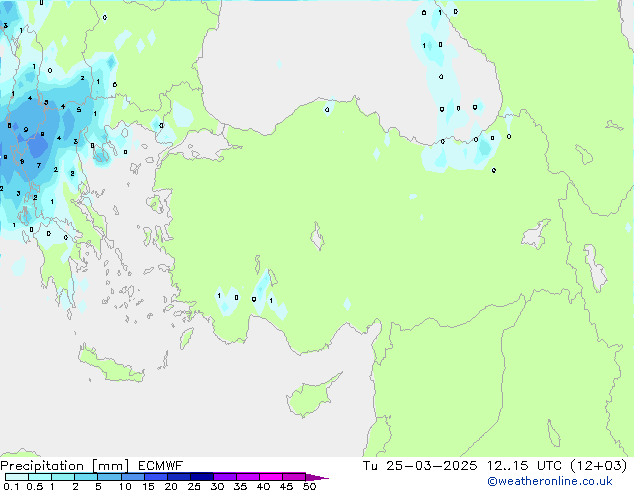Screen dimensions: 634x490
Task: Click legend swatch between 2 and 5
Action: click(86, 477)
